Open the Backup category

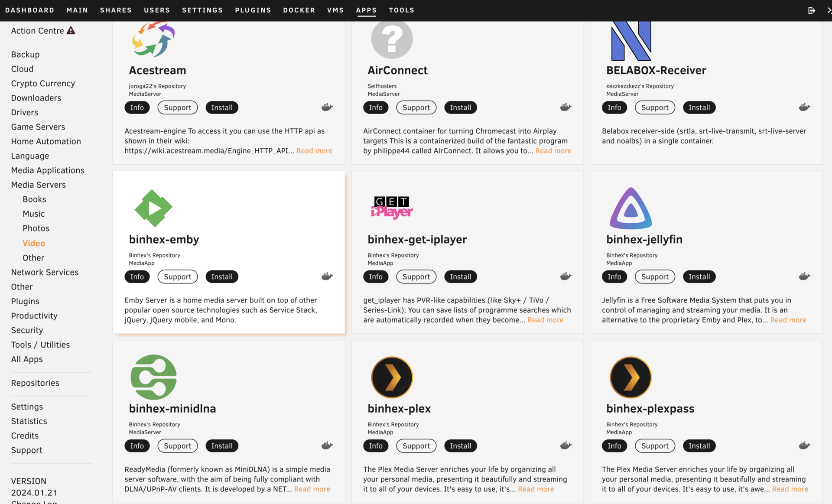[x=25, y=54]
